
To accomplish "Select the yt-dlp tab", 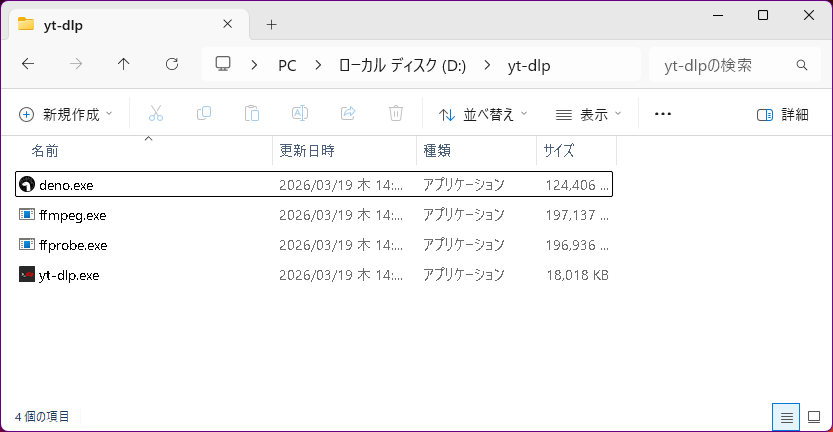I will coord(128,24).
